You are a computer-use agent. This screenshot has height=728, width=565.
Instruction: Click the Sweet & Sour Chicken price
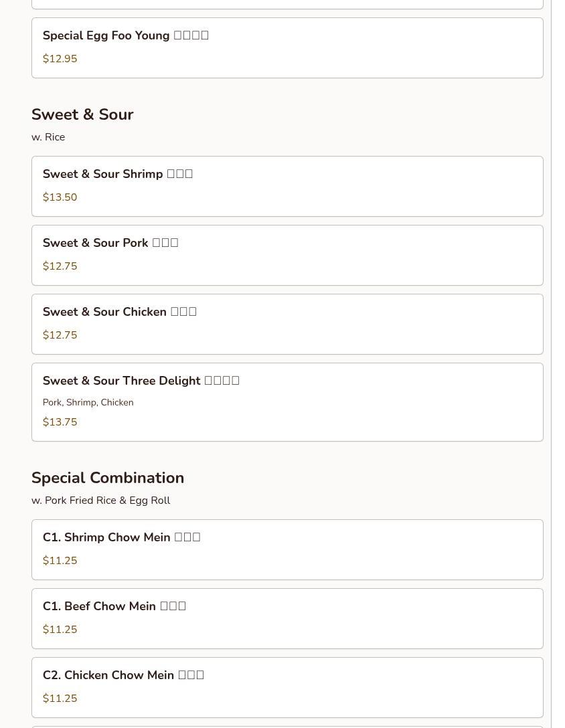click(x=60, y=335)
